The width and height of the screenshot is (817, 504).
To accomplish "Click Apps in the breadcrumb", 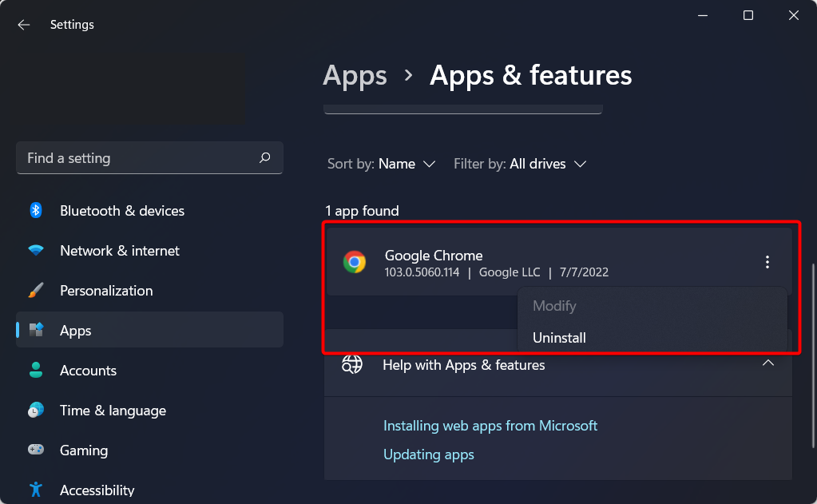I will [355, 75].
